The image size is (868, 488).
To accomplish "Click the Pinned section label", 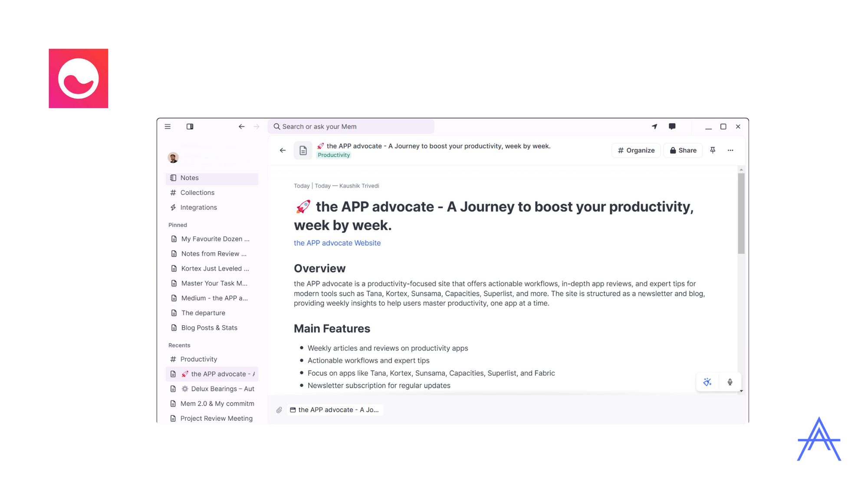I will pos(178,225).
